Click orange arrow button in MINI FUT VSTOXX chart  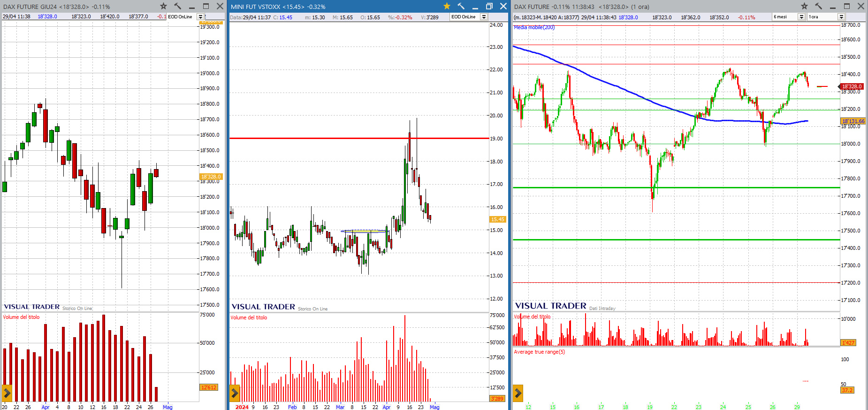235,393
